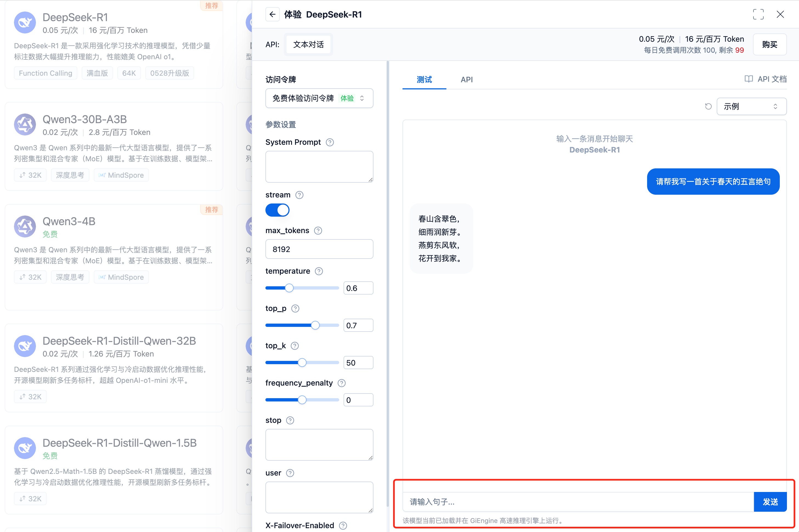
Task: Click the temperature value box 0.6
Action: point(358,288)
